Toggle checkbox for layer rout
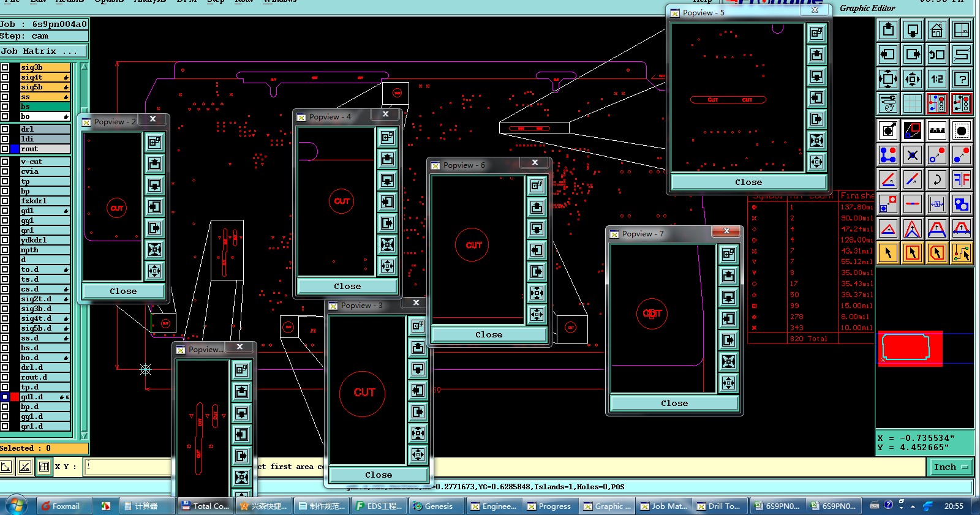Viewport: 980px width, 515px height. pos(5,149)
